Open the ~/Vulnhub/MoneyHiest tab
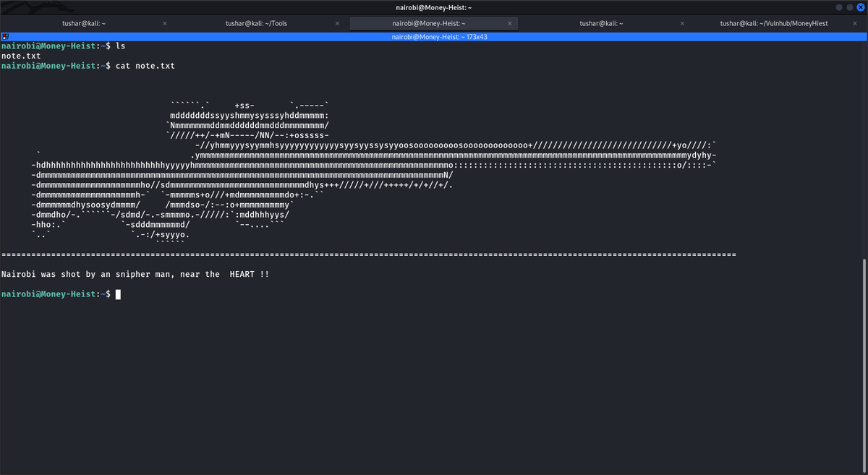 tap(775, 23)
